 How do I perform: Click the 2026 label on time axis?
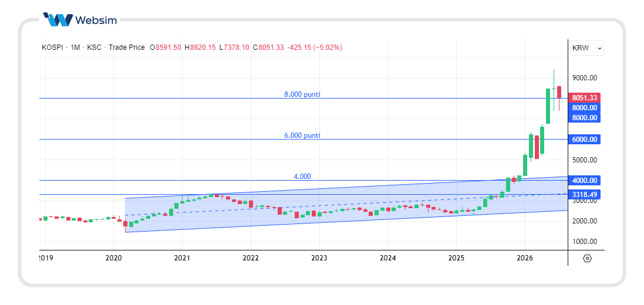click(x=525, y=258)
